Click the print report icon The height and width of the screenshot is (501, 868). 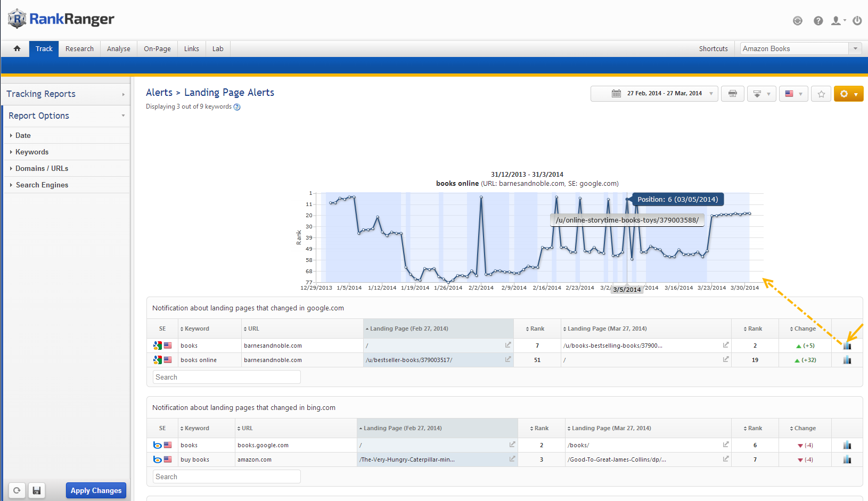(x=732, y=94)
